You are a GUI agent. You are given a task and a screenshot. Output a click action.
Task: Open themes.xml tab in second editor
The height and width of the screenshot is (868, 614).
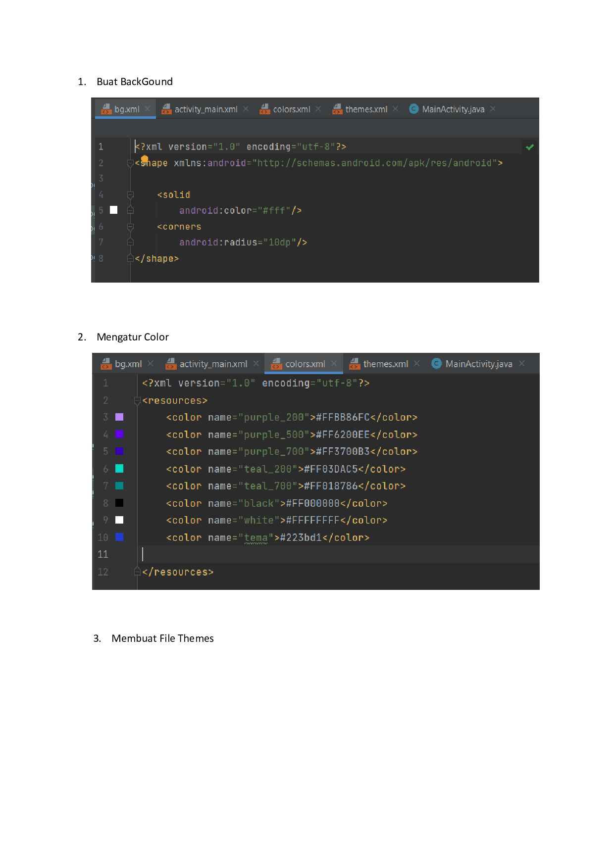click(385, 364)
